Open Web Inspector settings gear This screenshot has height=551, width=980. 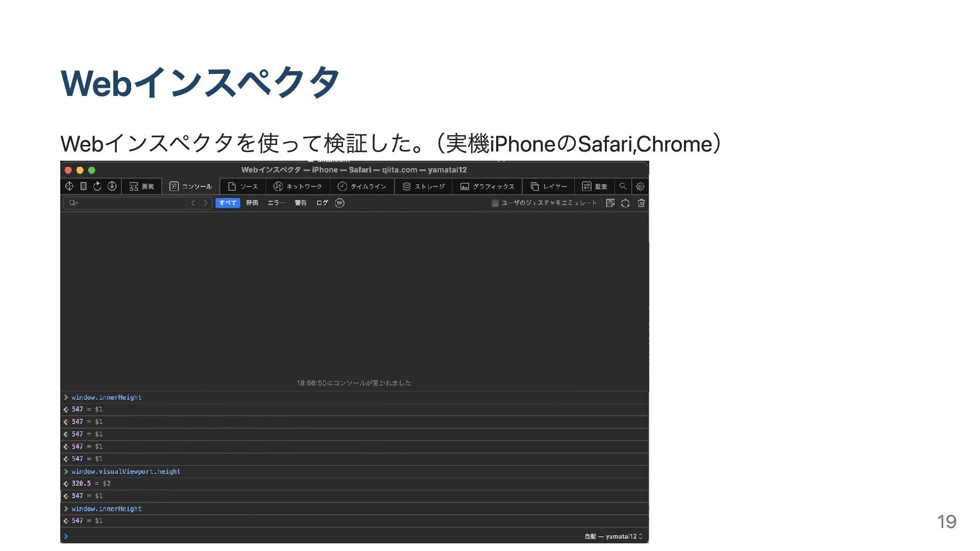tap(640, 186)
